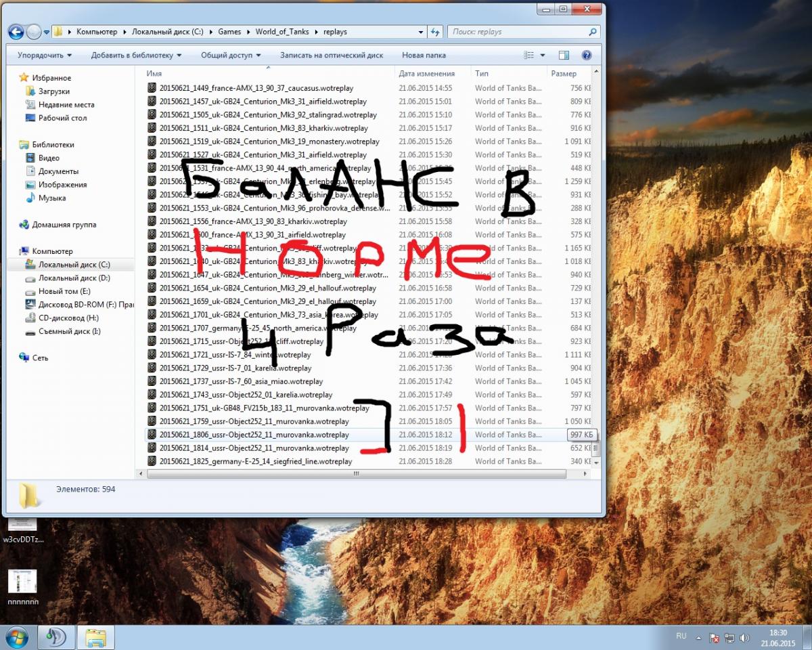
Task: Click Локальный диск (C:) breadcrumb segment
Action: point(168,32)
